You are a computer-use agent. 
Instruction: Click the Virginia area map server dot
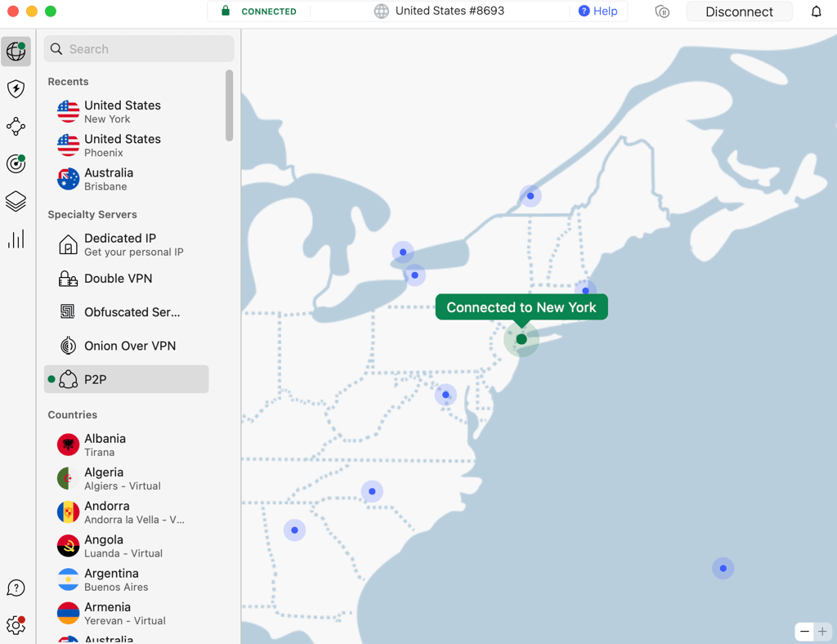(445, 395)
